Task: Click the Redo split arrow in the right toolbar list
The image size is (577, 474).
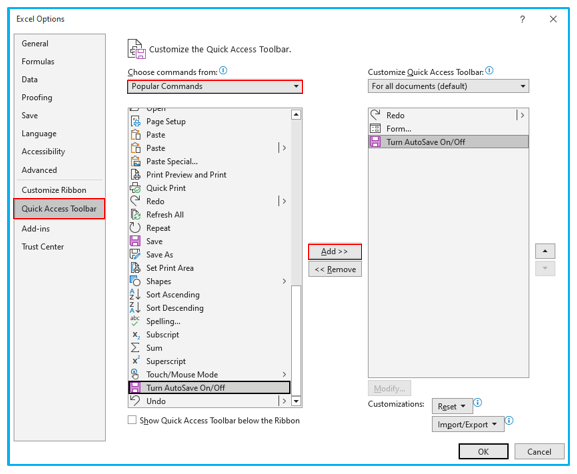Action: 521,115
